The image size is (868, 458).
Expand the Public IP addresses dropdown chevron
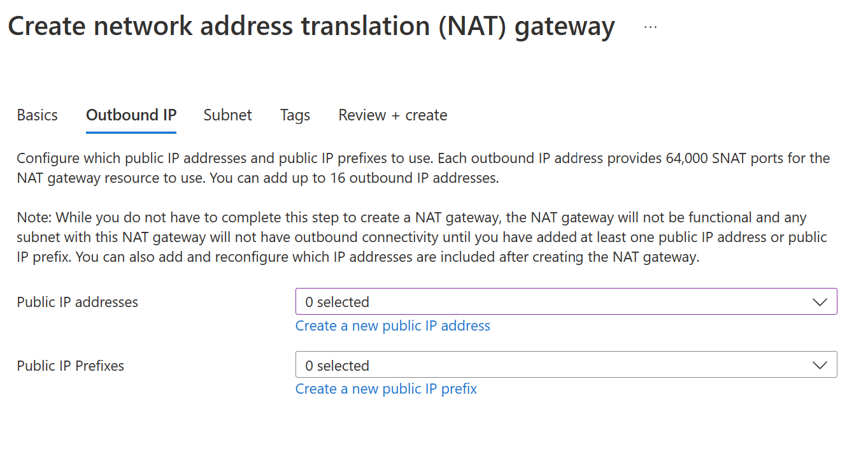tap(820, 301)
